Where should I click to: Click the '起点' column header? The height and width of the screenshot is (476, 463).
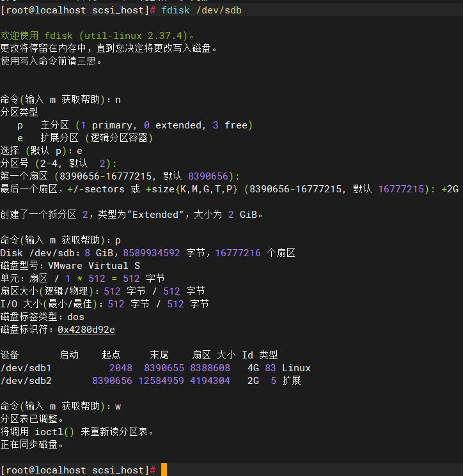pyautogui.click(x=111, y=355)
